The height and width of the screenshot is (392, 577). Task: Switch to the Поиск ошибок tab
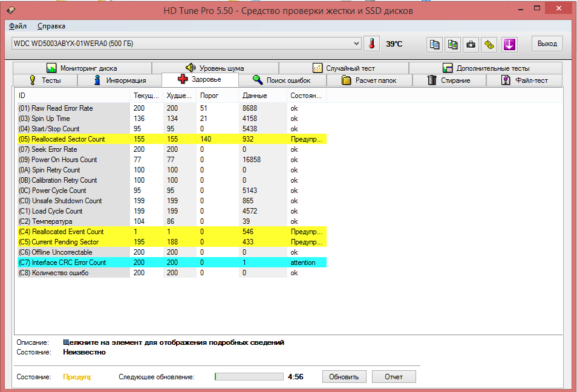pos(282,80)
